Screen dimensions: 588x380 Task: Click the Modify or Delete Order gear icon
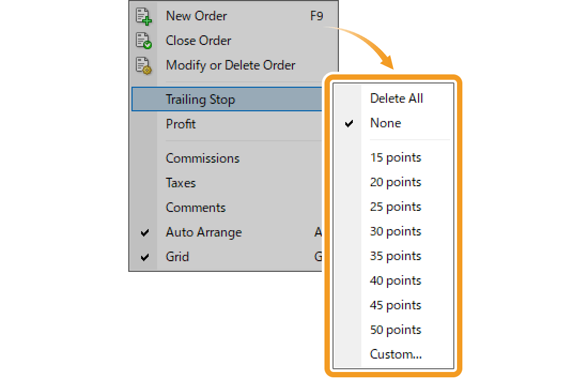(x=143, y=65)
